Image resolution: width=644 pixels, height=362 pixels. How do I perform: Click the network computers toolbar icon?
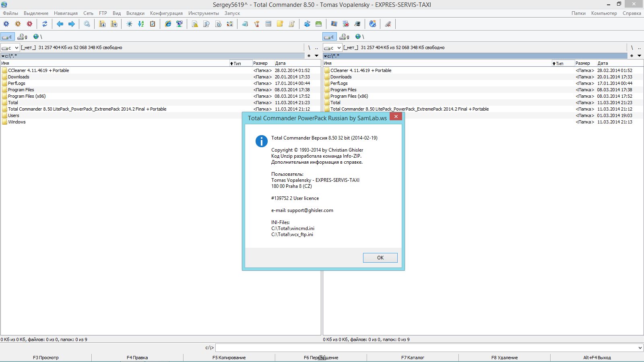[x=180, y=24]
